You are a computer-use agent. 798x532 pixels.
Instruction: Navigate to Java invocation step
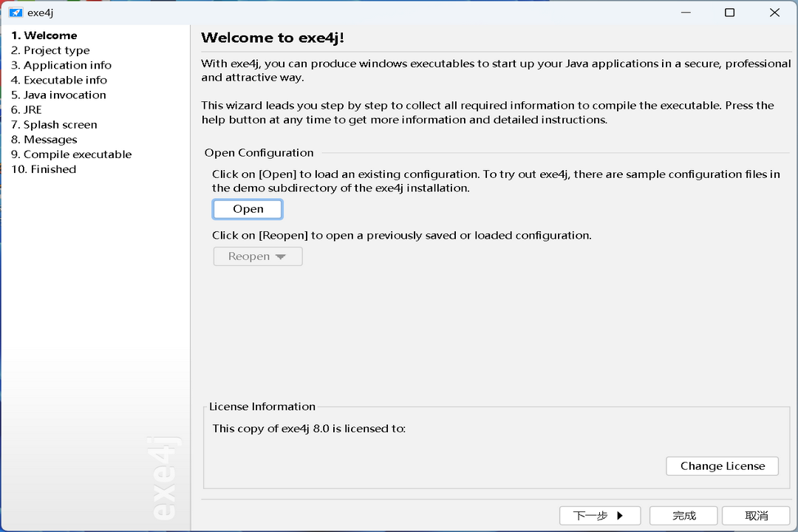click(58, 95)
